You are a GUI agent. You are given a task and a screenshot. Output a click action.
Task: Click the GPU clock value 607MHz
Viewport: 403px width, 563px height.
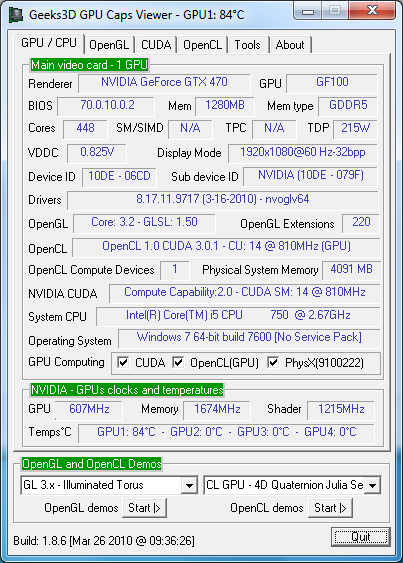point(89,410)
